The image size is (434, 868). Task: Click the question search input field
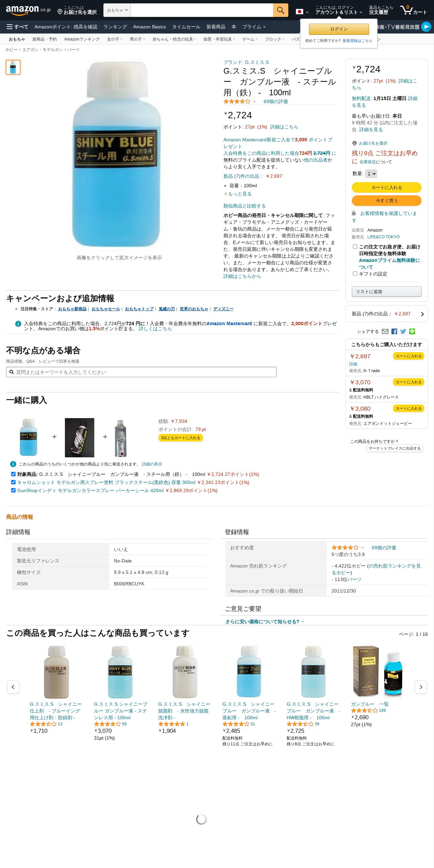pos(141,372)
